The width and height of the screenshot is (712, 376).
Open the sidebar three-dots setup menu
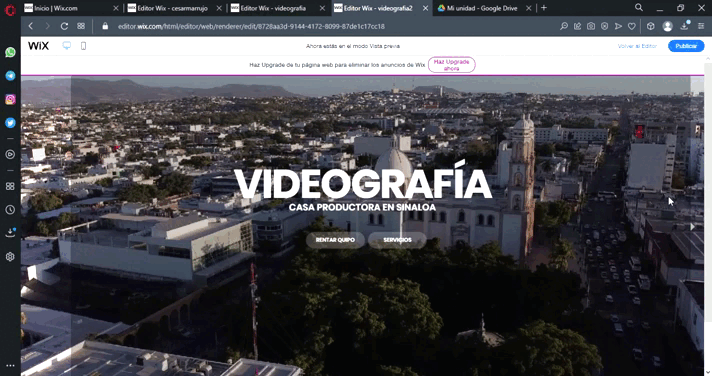pyautogui.click(x=10, y=366)
